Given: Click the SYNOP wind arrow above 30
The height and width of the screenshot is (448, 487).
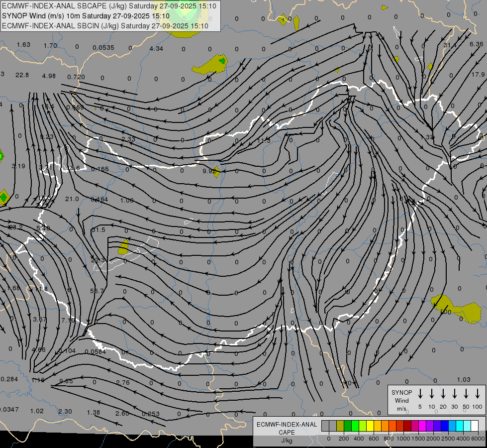Looking at the screenshot, I should point(454,394).
